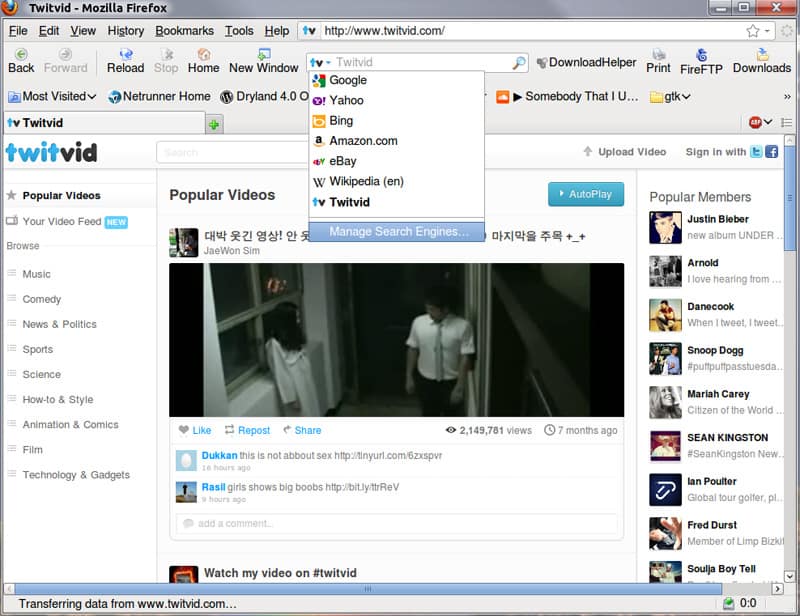This screenshot has height=616, width=800.
Task: Click the Upload Video arrow icon
Action: [x=588, y=151]
